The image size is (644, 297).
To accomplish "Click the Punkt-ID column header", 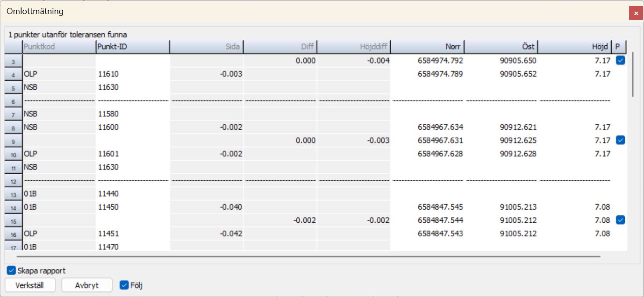I will point(132,47).
